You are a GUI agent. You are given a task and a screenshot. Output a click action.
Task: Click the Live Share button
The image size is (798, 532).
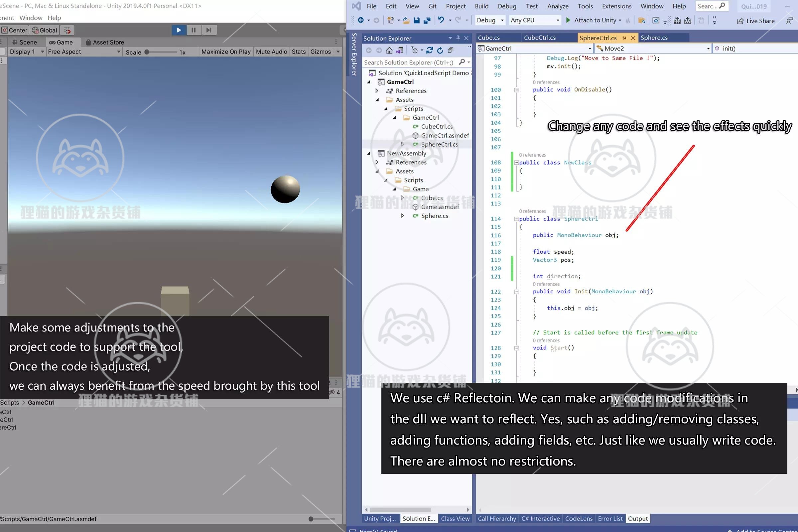point(755,21)
